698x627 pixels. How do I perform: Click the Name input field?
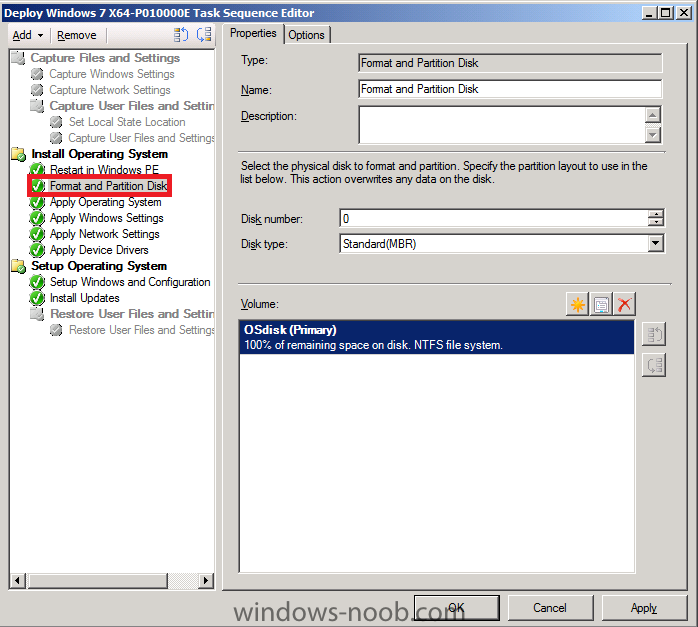(510, 89)
